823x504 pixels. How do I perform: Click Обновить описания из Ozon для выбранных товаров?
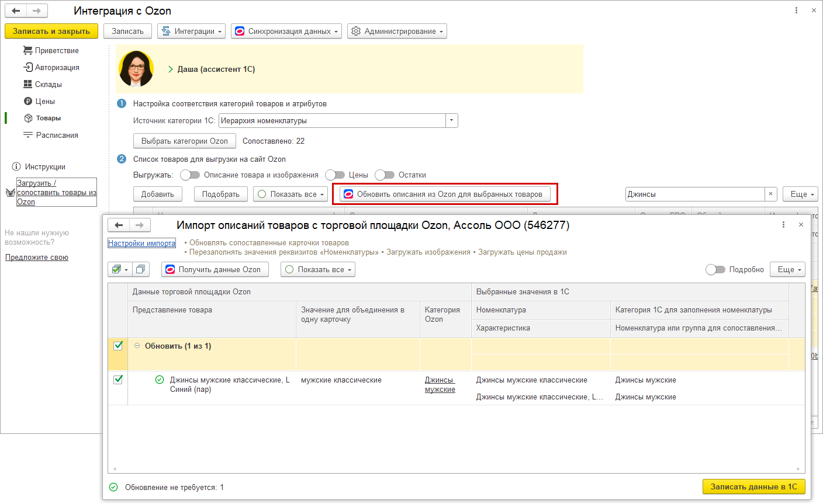[x=445, y=194]
